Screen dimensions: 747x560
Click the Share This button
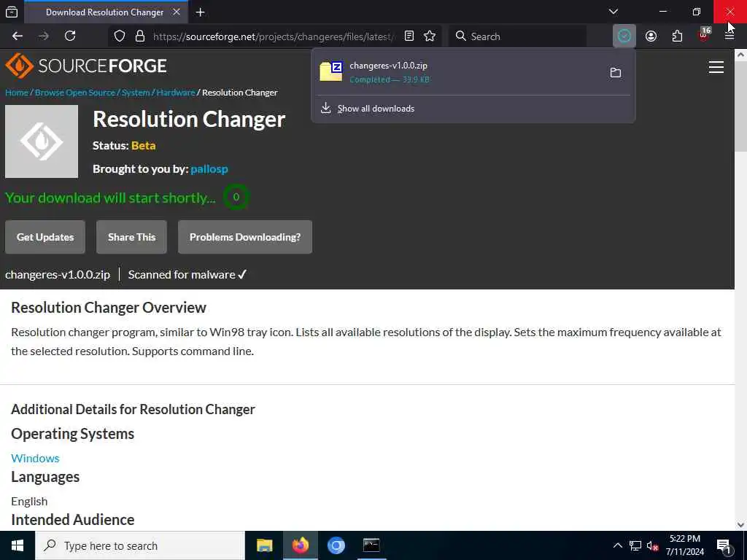click(131, 237)
